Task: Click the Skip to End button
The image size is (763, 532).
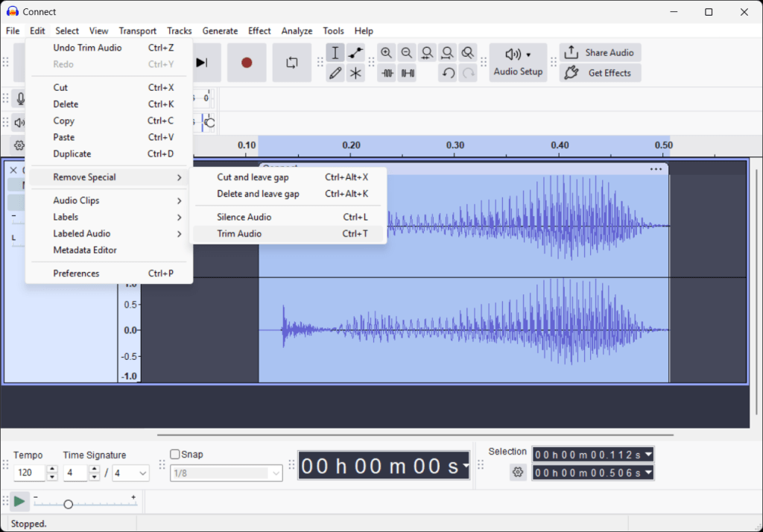Action: click(x=202, y=63)
